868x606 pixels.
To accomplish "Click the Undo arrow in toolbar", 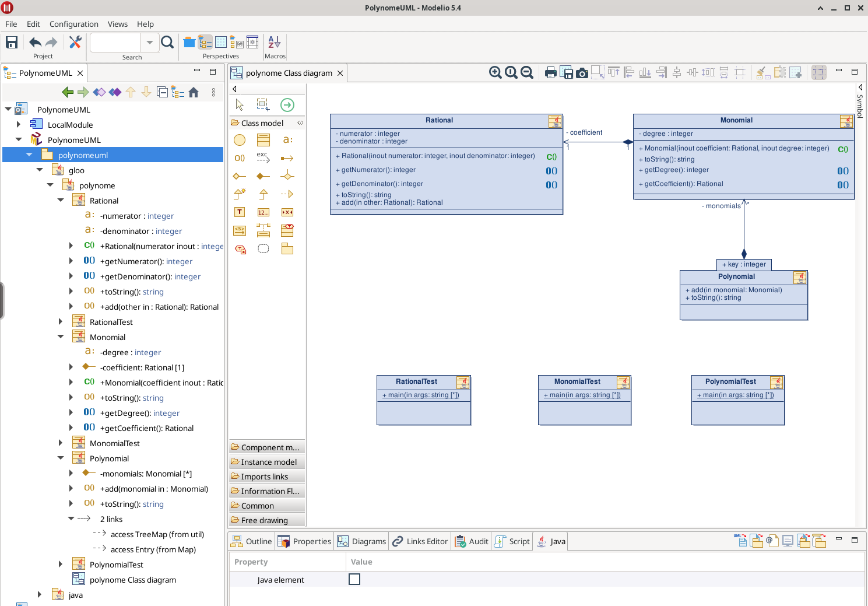I will pos(35,42).
